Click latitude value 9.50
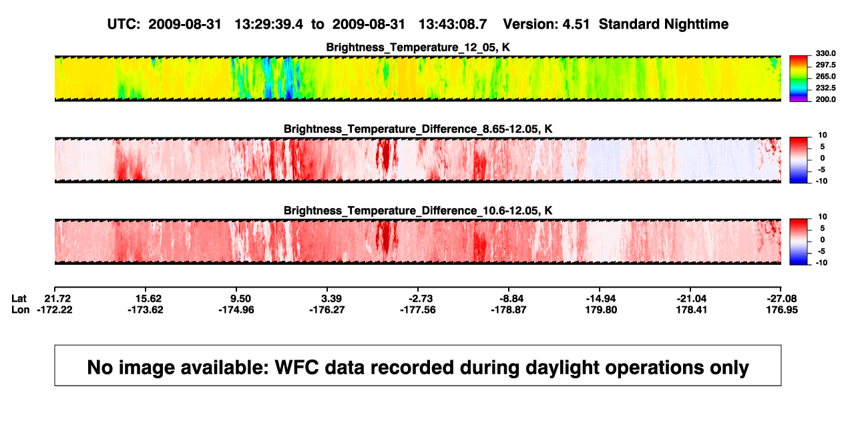 (240, 298)
